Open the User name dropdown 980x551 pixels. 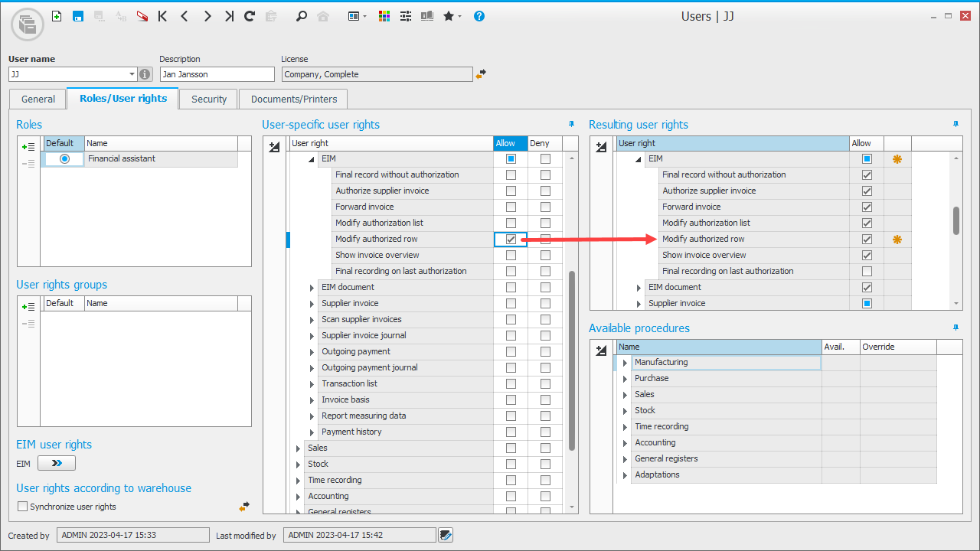(132, 75)
